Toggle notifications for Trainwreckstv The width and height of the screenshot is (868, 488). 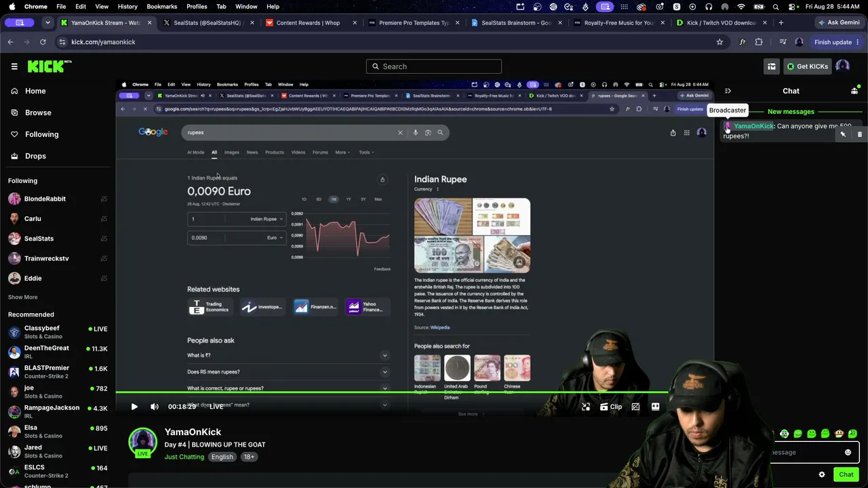coord(104,258)
